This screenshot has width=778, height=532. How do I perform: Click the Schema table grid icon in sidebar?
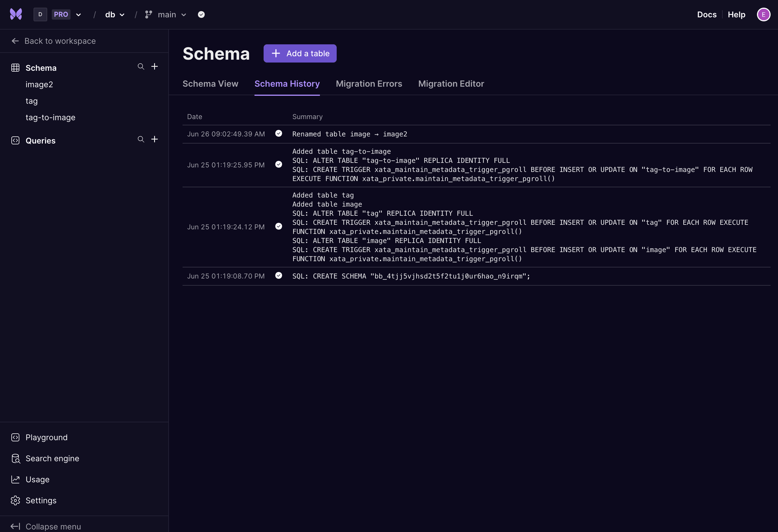click(15, 68)
